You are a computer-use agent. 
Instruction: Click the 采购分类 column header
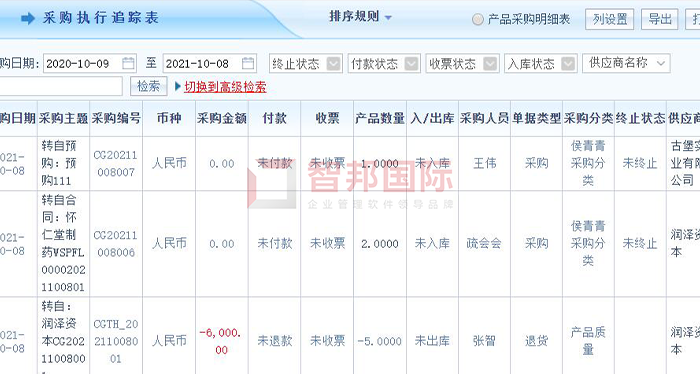(x=588, y=118)
